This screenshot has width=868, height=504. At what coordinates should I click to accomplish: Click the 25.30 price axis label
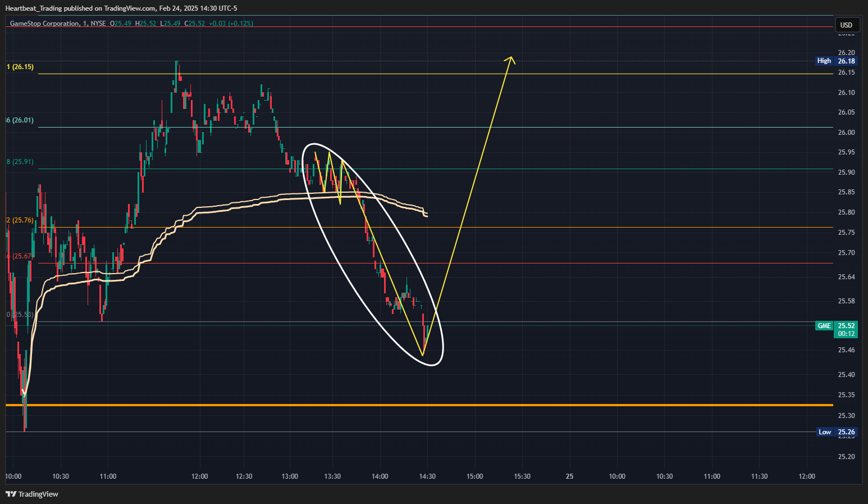(846, 416)
